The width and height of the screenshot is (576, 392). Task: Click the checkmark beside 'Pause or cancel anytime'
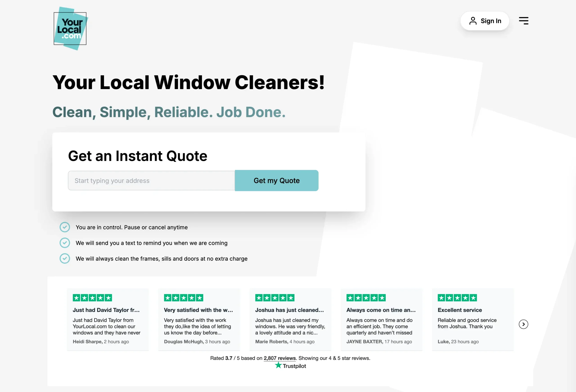[65, 227]
